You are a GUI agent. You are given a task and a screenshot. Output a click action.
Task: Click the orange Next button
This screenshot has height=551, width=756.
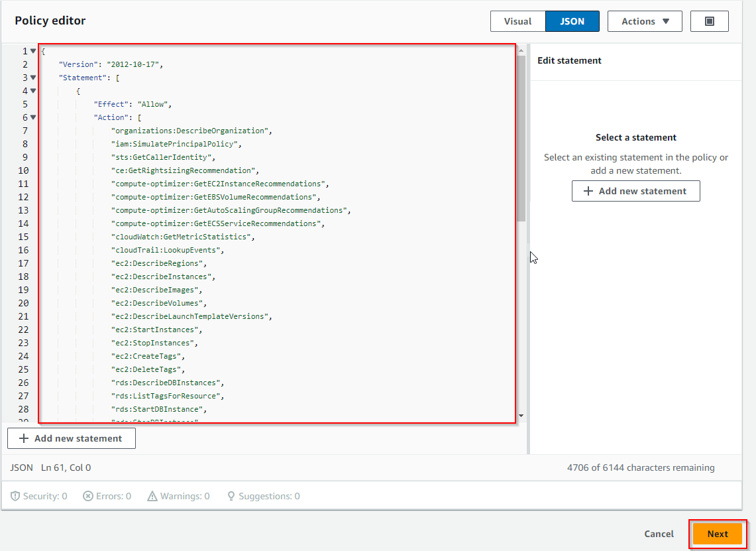[717, 534]
